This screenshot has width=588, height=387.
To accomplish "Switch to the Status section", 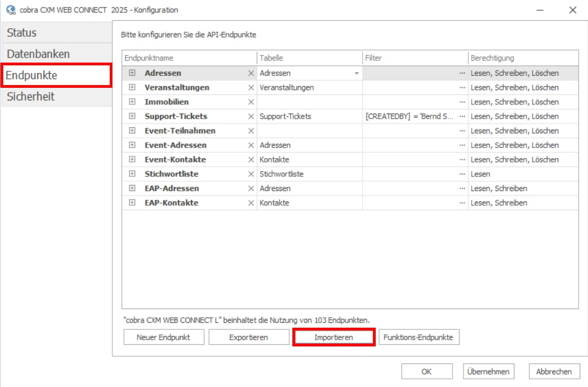I will (56, 32).
